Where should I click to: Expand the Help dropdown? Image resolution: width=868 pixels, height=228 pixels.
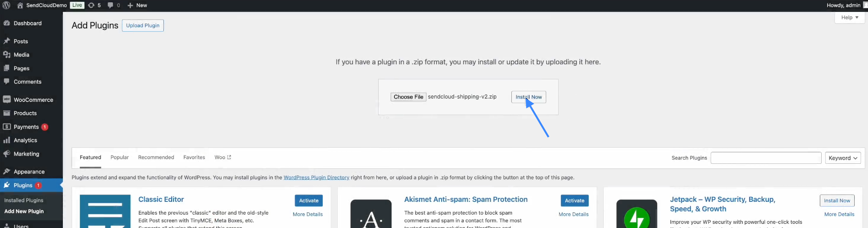pyautogui.click(x=850, y=17)
